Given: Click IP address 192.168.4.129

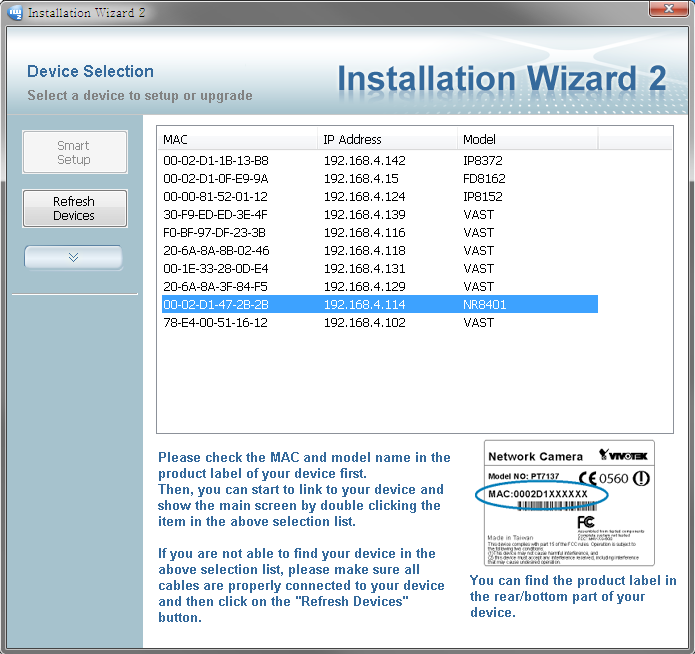Looking at the screenshot, I should [365, 287].
